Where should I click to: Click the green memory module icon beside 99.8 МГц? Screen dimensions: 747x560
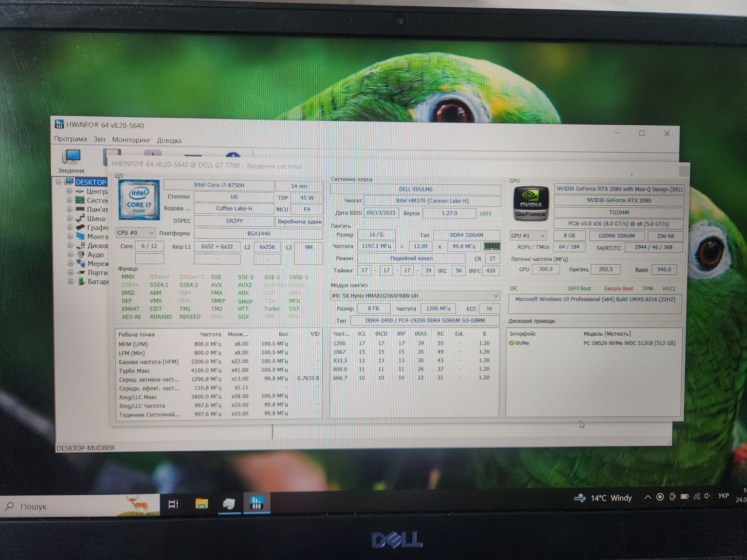pyautogui.click(x=492, y=246)
